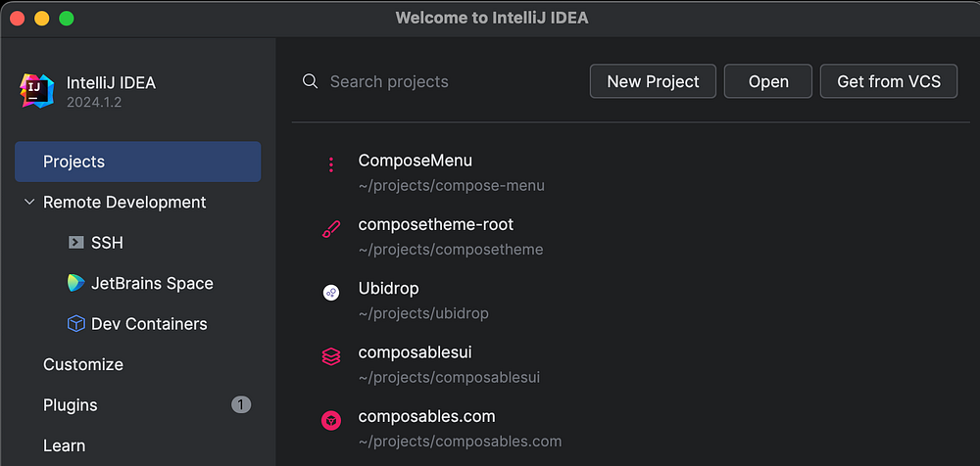Viewport: 980px width, 466px height.
Task: Click the Plugins update count badge
Action: [x=241, y=404]
